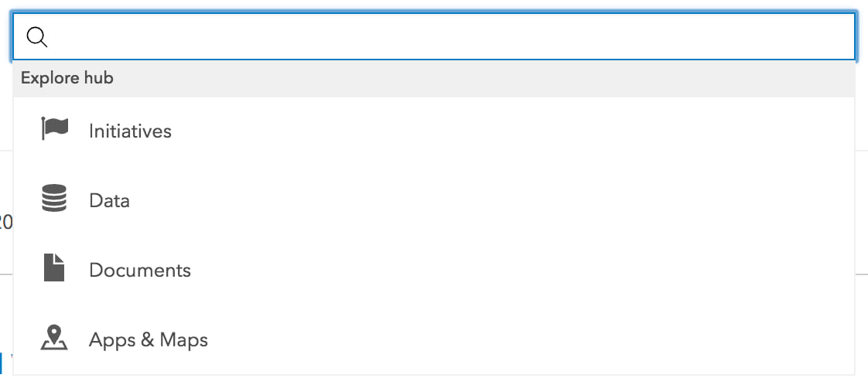Click the blue element behind the dropdown's bottom-left edge
868x385 pixels.
click(x=2, y=362)
